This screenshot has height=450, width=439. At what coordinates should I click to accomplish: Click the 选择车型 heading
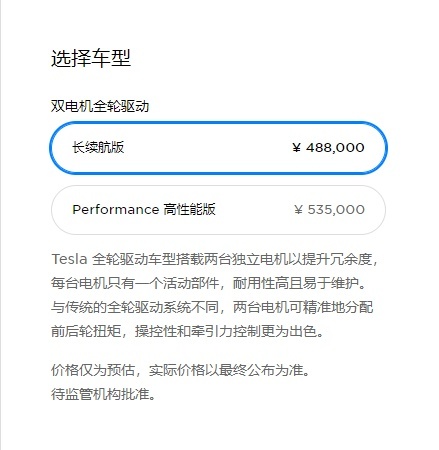click(91, 58)
